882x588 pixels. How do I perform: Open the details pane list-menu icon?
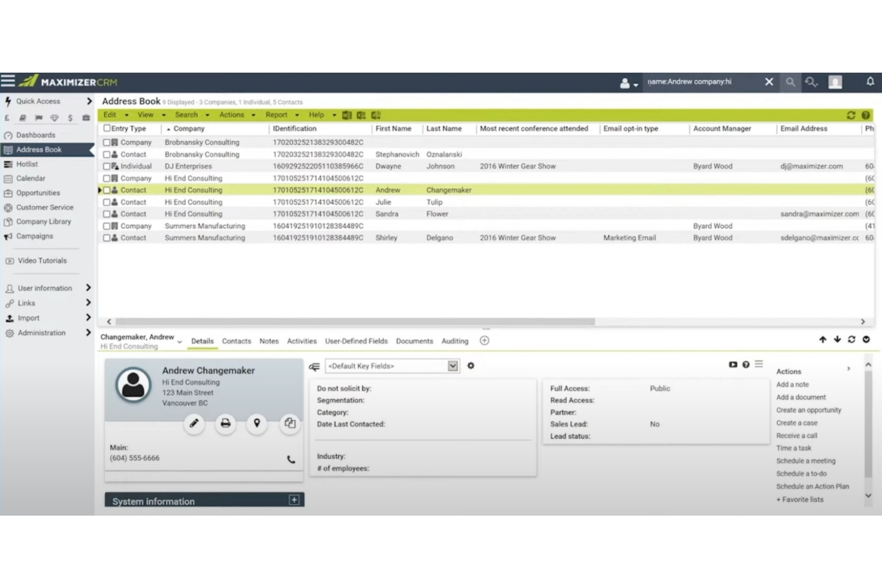[759, 364]
